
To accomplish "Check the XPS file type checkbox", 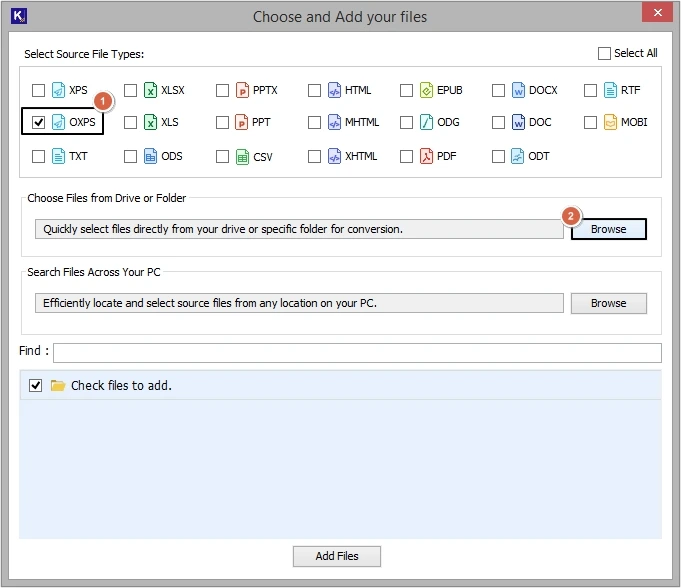I will point(39,90).
